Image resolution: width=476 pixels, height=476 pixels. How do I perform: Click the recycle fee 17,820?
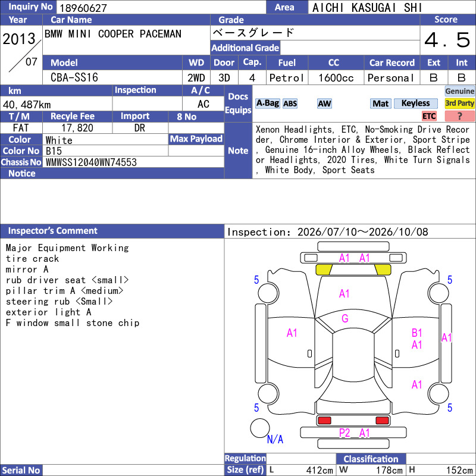coord(77,128)
